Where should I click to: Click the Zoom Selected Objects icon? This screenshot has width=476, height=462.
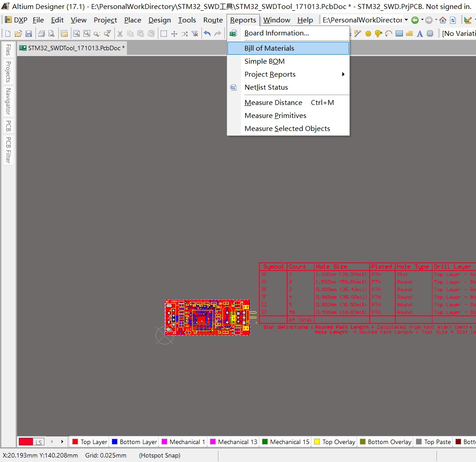[97, 34]
